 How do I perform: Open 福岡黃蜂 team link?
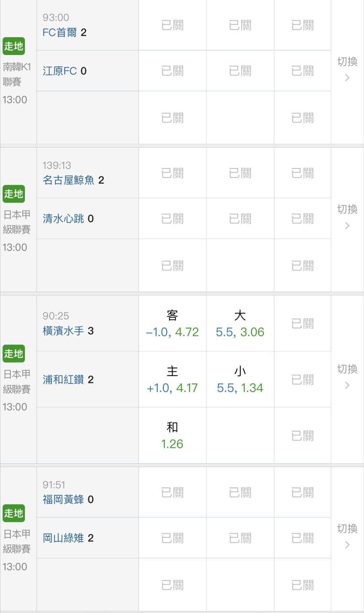(63, 499)
